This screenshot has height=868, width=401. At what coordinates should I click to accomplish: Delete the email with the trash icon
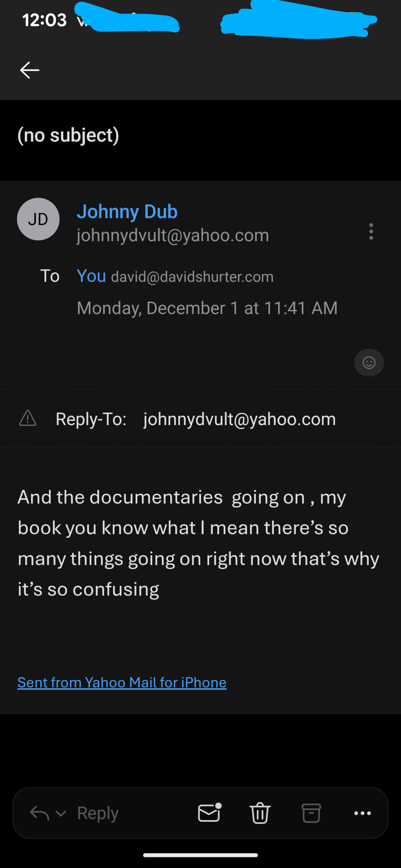[260, 813]
